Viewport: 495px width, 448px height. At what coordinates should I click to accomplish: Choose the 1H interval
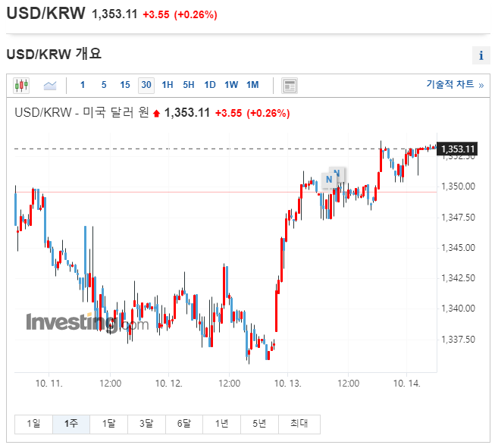pyautogui.click(x=168, y=85)
